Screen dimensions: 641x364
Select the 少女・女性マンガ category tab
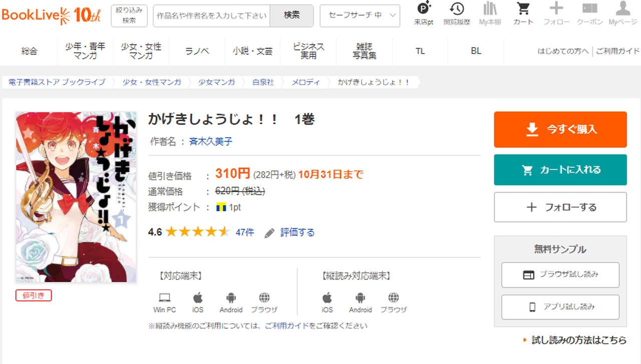pos(141,51)
